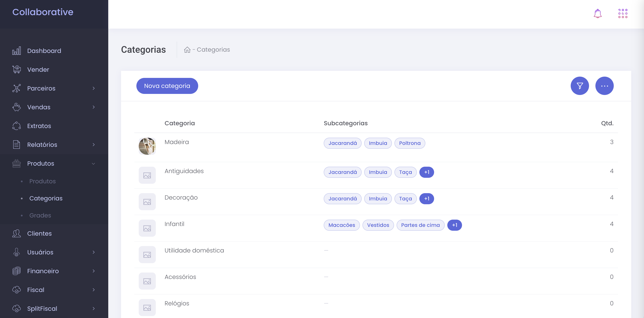Open the apps grid menu
Screen dimensions: 644x318
click(x=623, y=13)
